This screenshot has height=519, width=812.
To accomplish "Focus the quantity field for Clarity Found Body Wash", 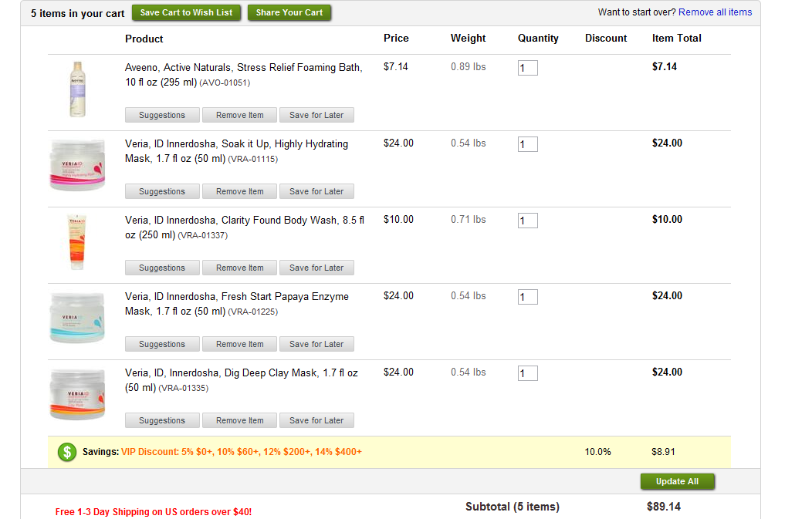I will (x=528, y=221).
